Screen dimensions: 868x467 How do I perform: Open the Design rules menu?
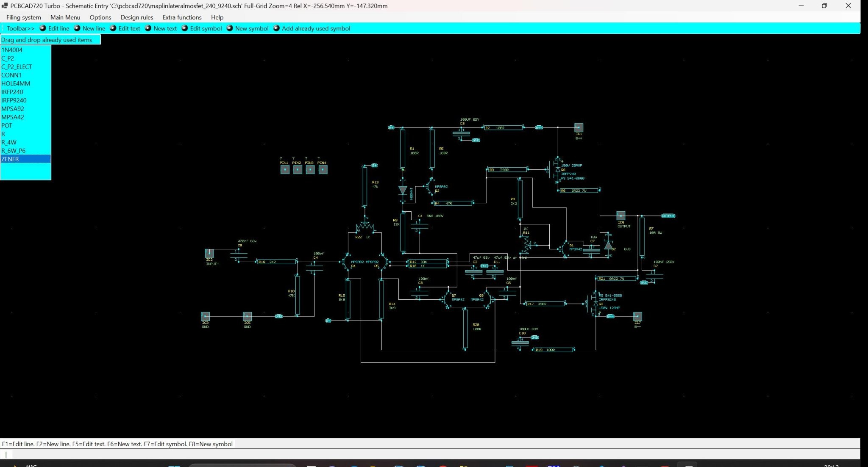coord(137,17)
